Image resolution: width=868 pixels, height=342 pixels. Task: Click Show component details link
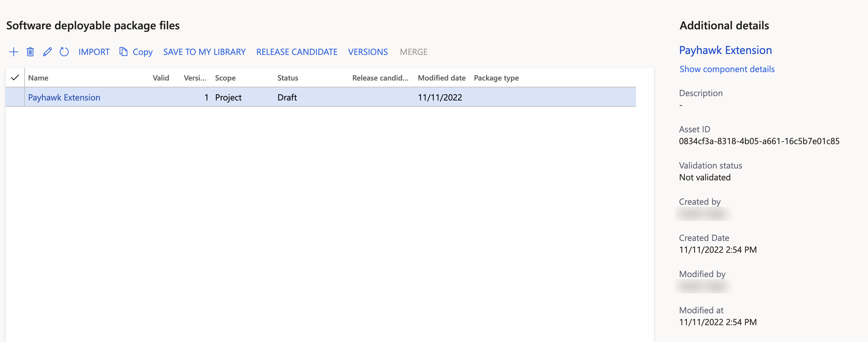(x=727, y=69)
